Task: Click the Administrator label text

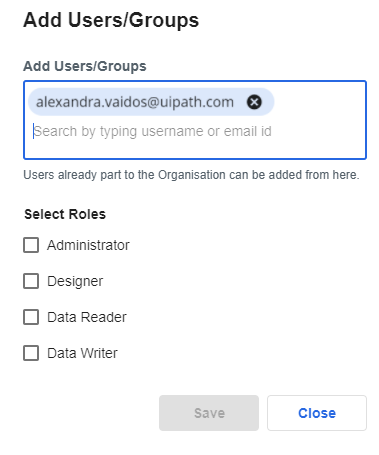Action: [x=88, y=245]
